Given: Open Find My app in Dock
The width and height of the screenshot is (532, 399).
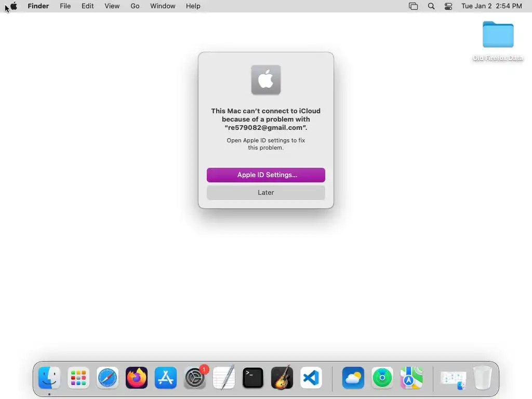Looking at the screenshot, I should 382,378.
